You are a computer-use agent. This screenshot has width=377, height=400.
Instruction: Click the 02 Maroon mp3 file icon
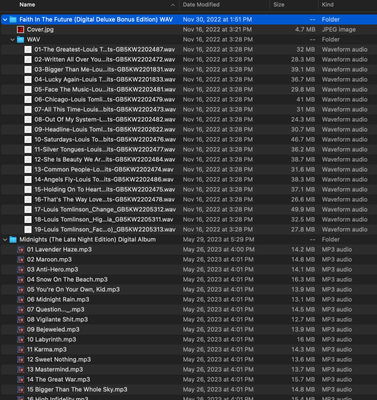(21, 260)
